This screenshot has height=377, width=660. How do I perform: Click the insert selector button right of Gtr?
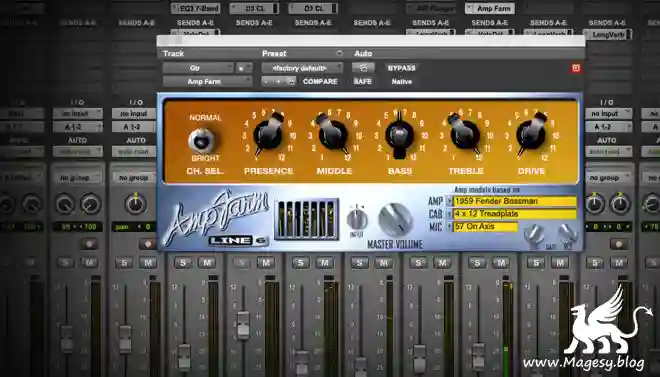244,68
